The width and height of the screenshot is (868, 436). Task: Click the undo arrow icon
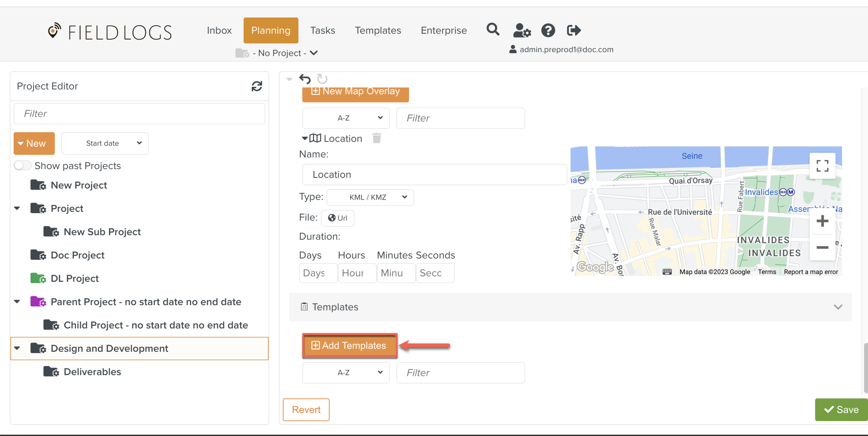(305, 79)
